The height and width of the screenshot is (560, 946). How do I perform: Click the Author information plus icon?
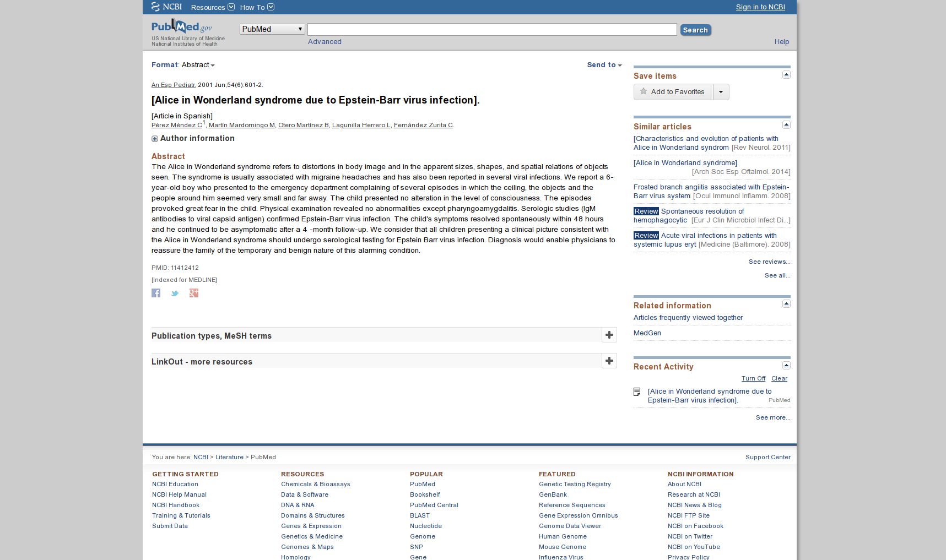tap(155, 139)
